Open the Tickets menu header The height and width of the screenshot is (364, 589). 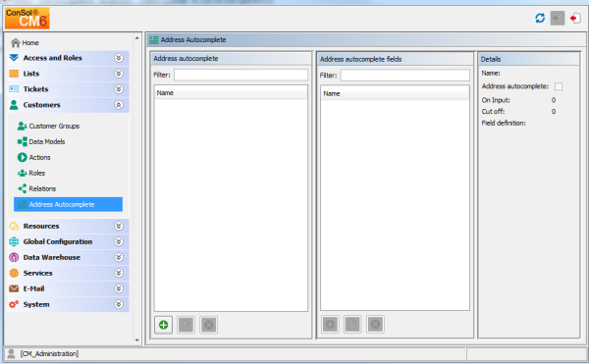(68, 89)
